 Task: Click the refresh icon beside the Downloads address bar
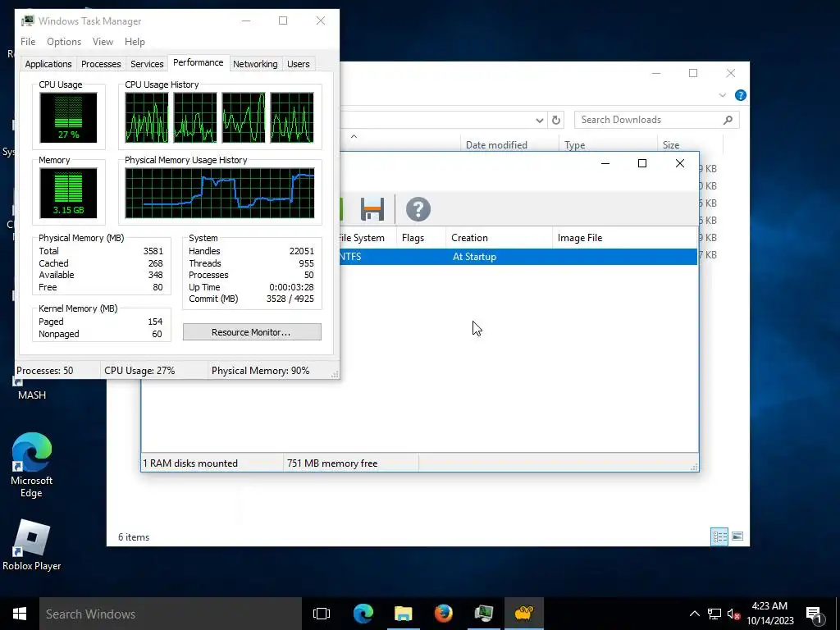click(x=556, y=120)
